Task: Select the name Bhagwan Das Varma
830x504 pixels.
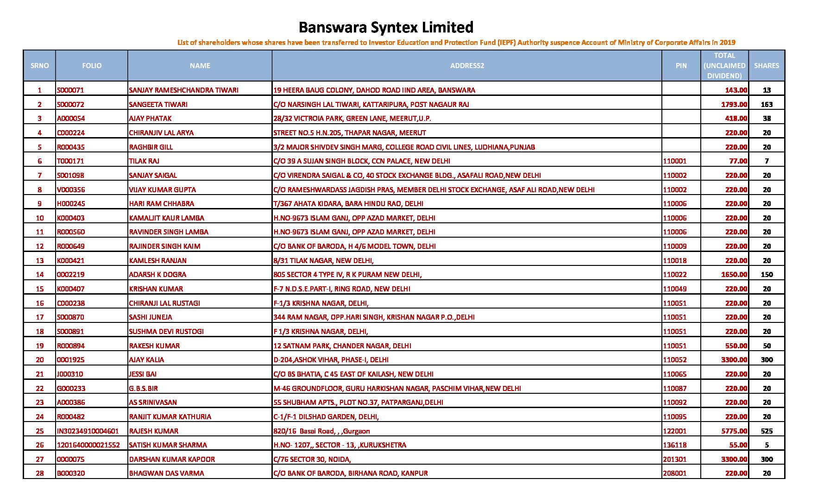Action: (166, 473)
